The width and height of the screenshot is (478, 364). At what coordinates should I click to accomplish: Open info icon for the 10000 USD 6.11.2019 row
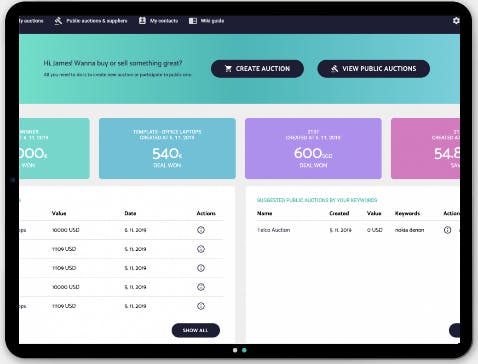pos(201,230)
